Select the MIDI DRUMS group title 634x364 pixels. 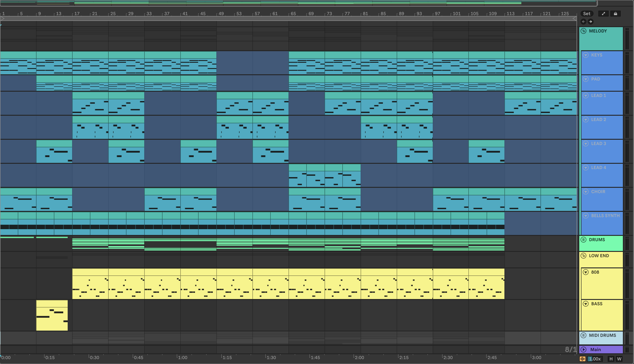602,335
